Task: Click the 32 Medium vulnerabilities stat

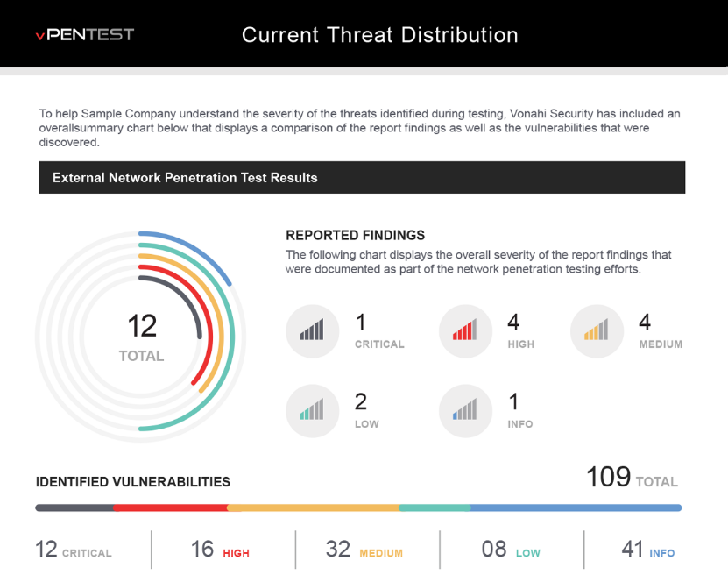Action: tap(364, 550)
